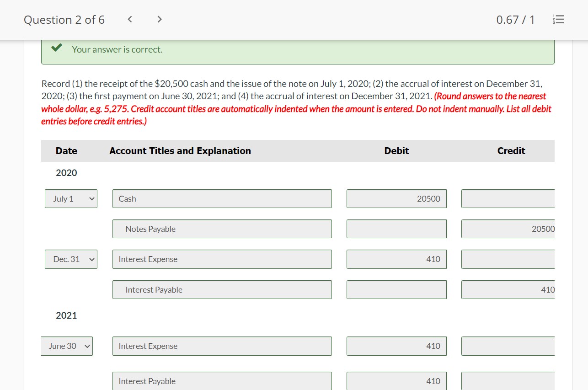Click the '2020' year label
This screenshot has width=588, height=390.
[66, 173]
